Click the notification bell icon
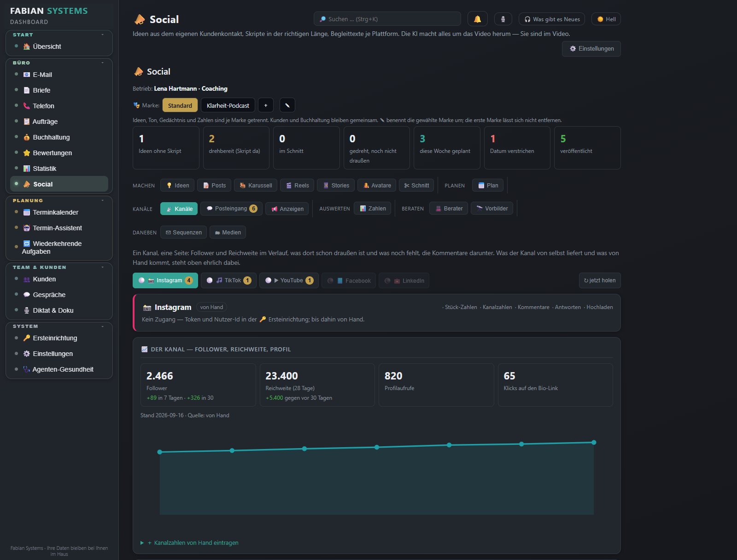This screenshot has width=737, height=560. tap(477, 19)
